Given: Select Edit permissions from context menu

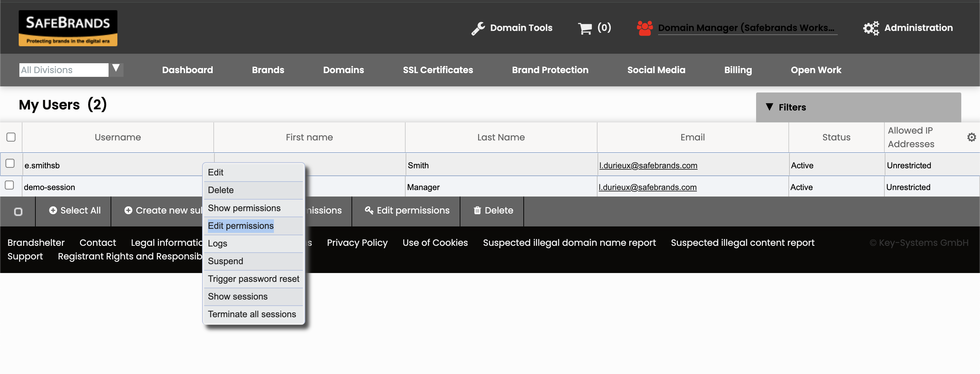Looking at the screenshot, I should (241, 225).
